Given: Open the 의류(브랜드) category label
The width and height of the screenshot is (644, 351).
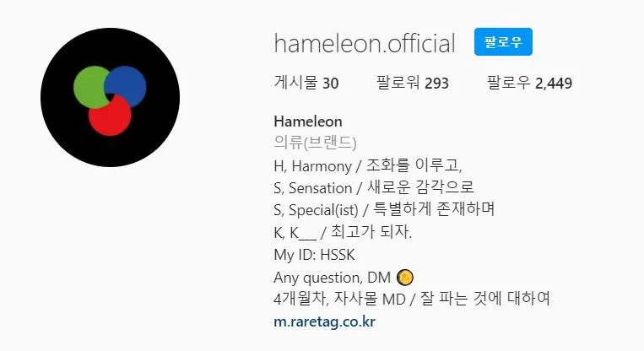Looking at the screenshot, I should [x=315, y=143].
